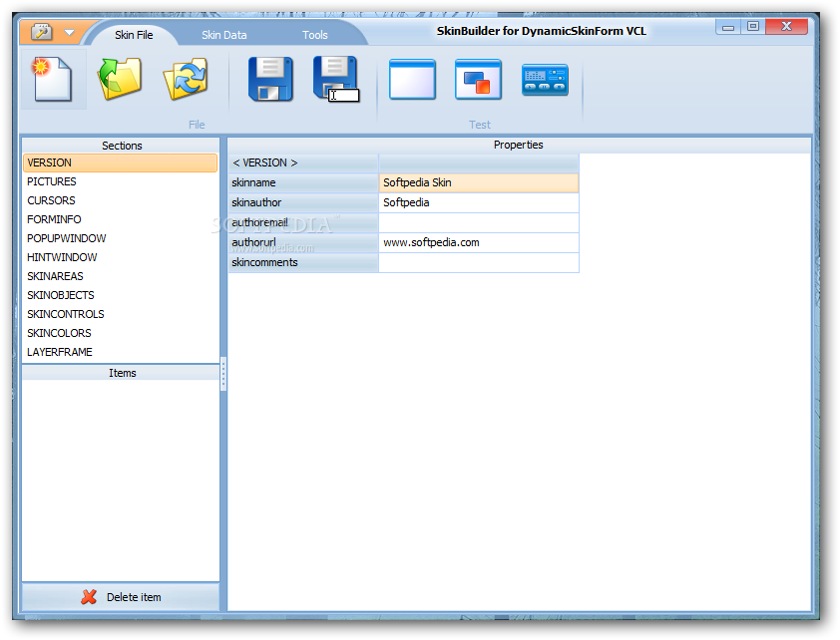The image size is (840, 640).
Task: Edit the skinname value Softpedia Skin
Action: 479,182
